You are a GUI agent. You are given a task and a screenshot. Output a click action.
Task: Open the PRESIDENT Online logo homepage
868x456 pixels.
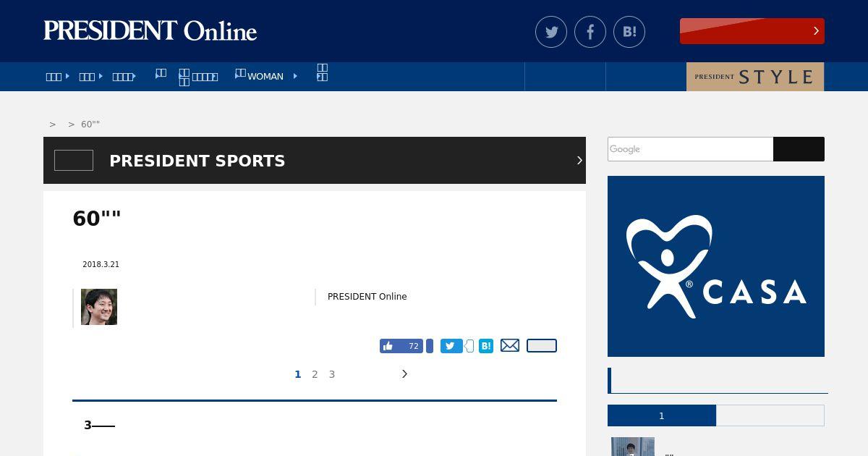(150, 31)
